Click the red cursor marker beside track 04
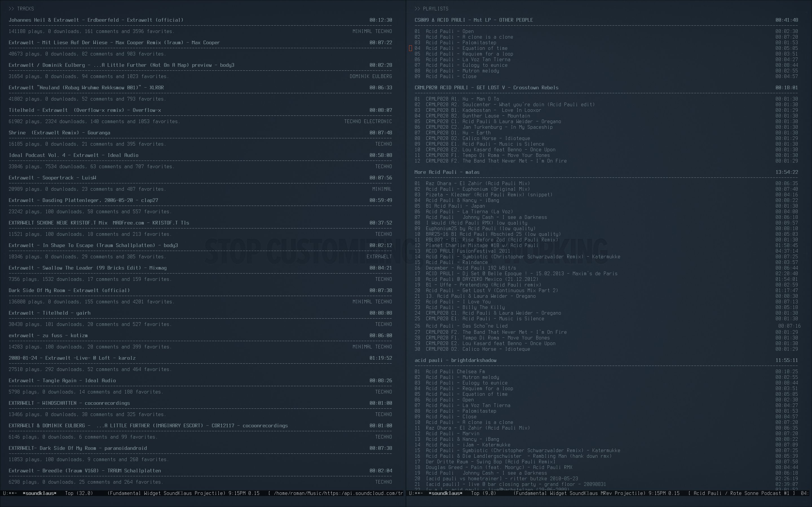Screen dimensions: 812x507 pos(410,48)
